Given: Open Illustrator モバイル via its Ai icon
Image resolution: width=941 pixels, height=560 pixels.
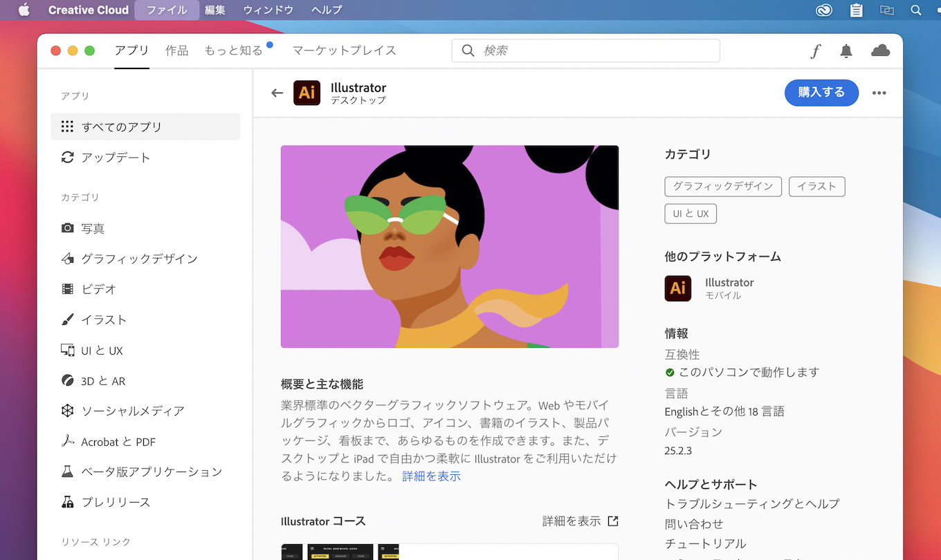Looking at the screenshot, I should (x=677, y=288).
